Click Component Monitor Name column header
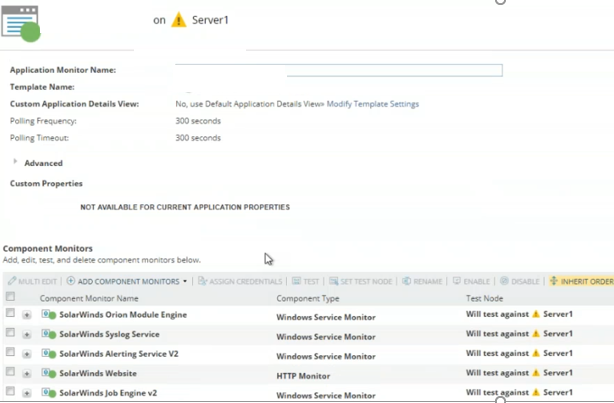This screenshot has width=614, height=403. 89,298
